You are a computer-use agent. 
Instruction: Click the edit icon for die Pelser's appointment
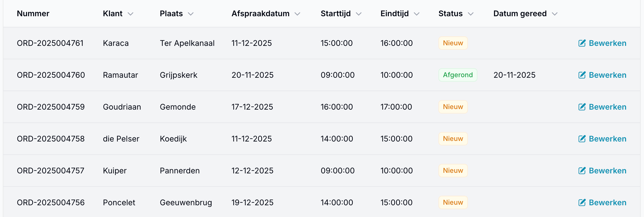582,139
